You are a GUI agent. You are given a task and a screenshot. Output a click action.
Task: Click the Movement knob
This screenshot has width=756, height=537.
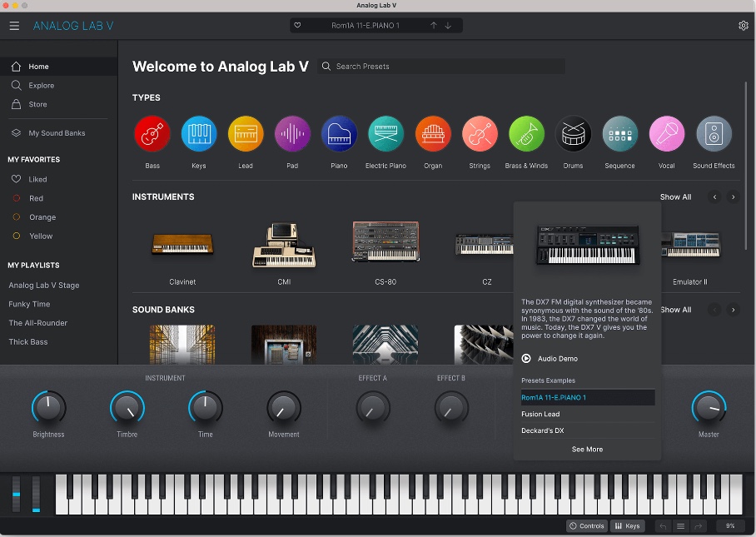tap(284, 407)
